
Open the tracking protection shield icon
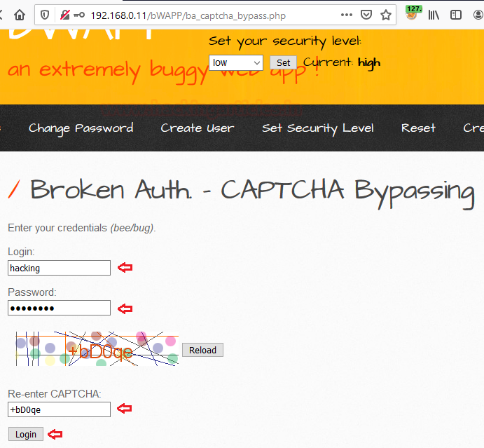click(45, 15)
